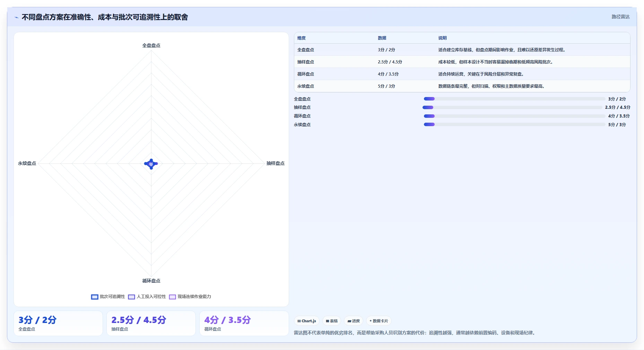Screen dimensions: 644x350
Task: Click the 全盘盘点 score card 3分 / 2分
Action: (x=58, y=323)
